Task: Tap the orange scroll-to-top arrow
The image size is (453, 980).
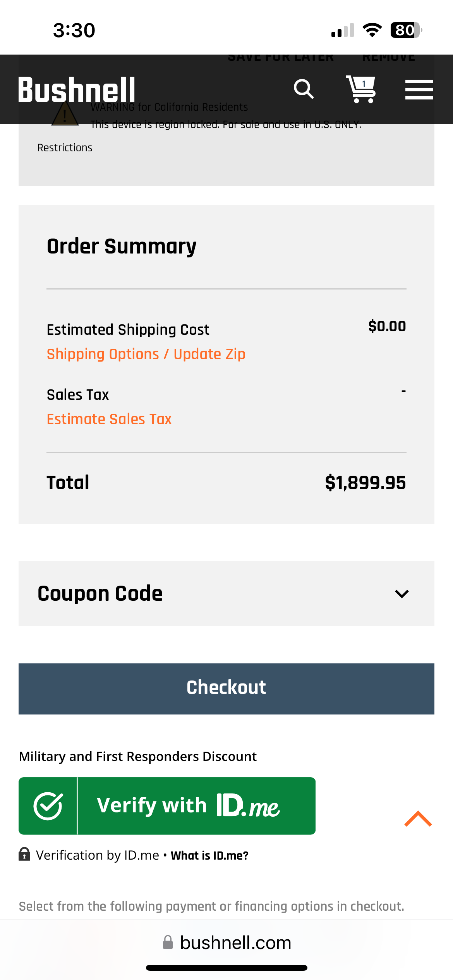Action: (418, 819)
